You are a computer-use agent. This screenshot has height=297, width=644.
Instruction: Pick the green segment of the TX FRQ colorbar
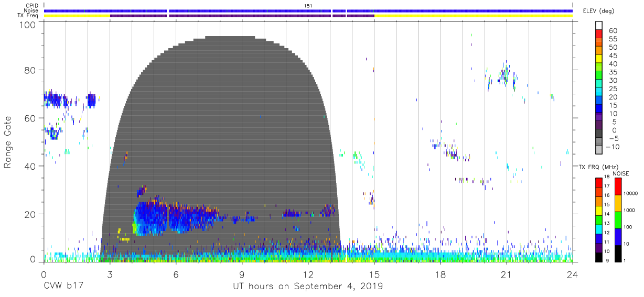point(598,219)
